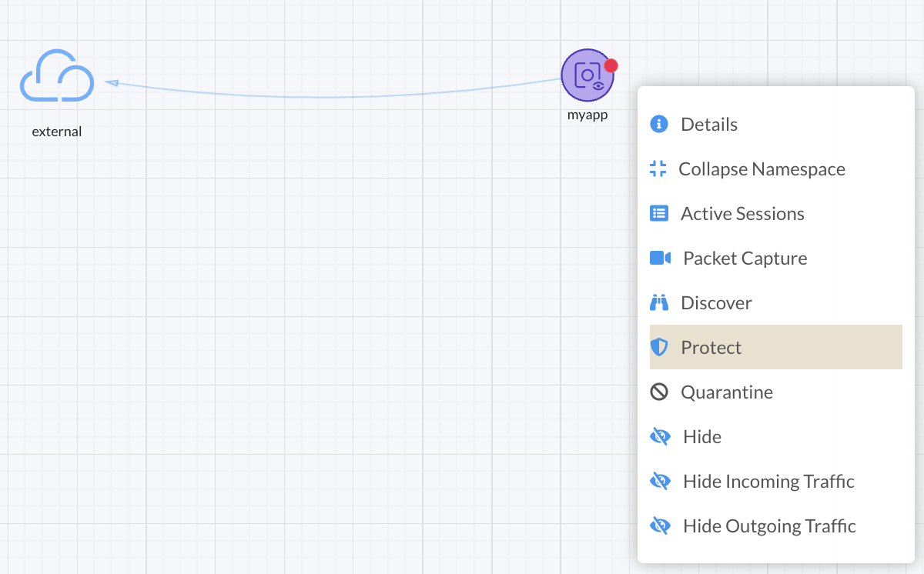The height and width of the screenshot is (574, 924).
Task: Click the binoculars icon beside Discover
Action: pos(659,302)
